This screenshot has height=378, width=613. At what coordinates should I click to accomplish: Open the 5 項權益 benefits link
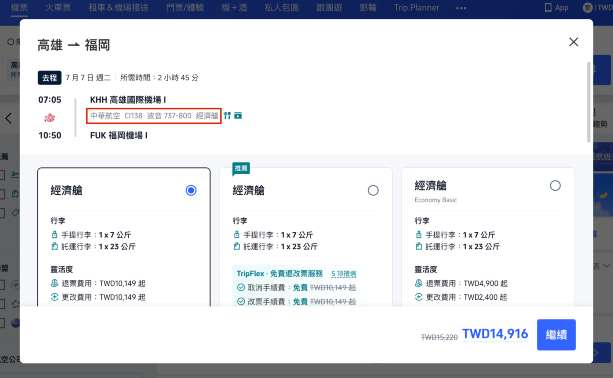(x=344, y=274)
